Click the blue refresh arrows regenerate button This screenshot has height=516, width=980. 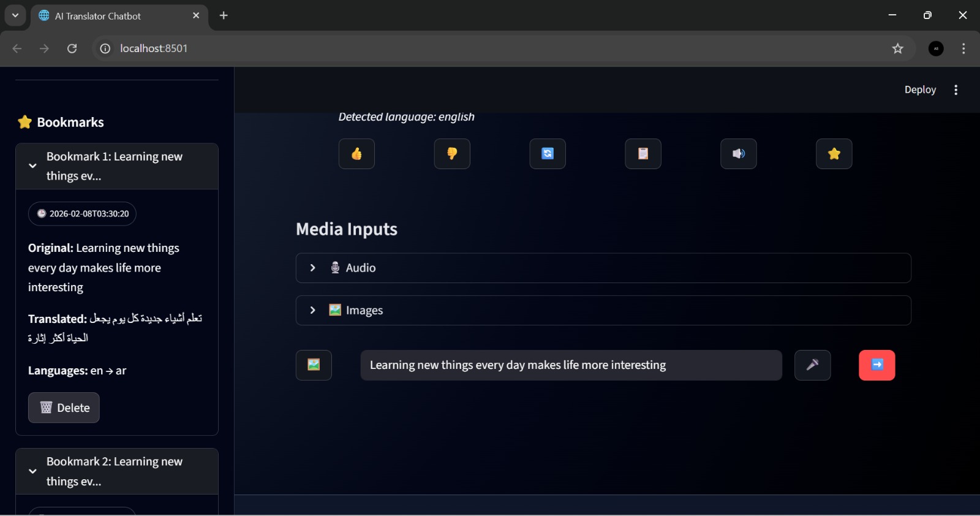coord(548,154)
